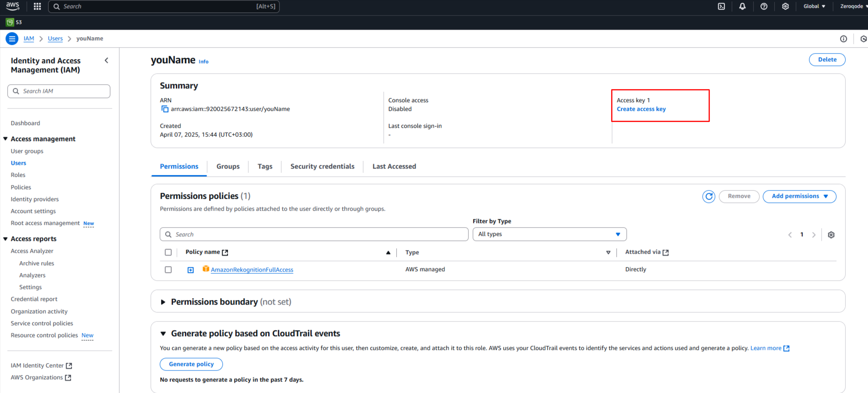
Task: Open the notifications bell
Action: click(x=742, y=6)
